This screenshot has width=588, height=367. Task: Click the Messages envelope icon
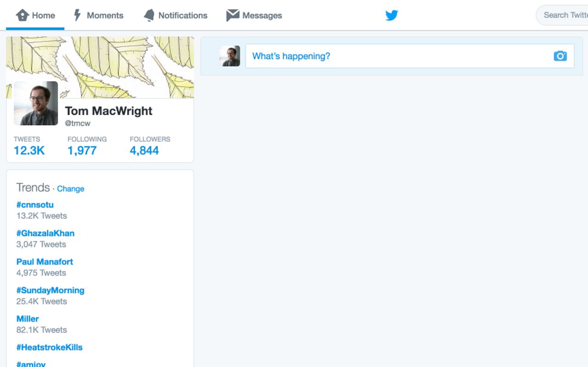[x=232, y=15]
